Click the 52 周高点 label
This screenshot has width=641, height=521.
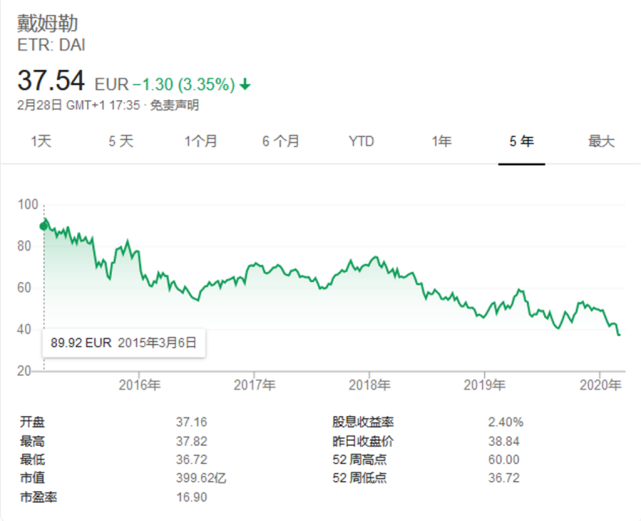[x=359, y=460]
